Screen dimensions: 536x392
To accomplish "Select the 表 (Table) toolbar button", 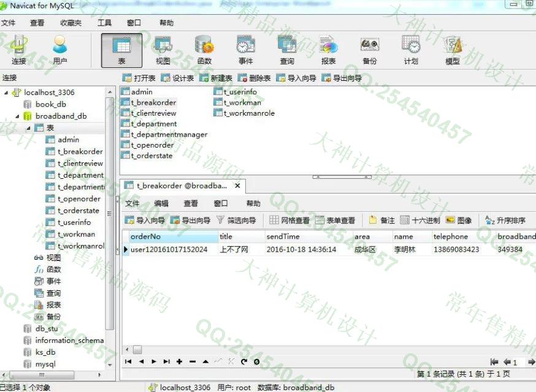I will pos(121,50).
